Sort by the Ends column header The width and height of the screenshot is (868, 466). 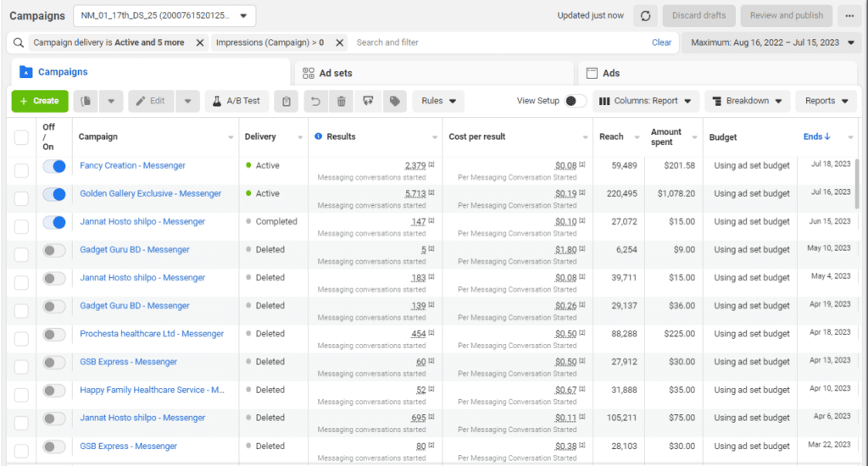pyautogui.click(x=816, y=136)
